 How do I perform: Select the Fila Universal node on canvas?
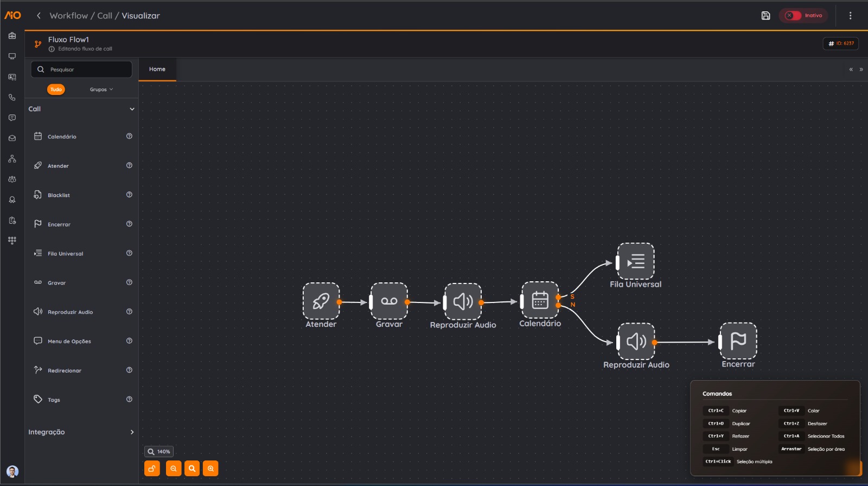[636, 261]
